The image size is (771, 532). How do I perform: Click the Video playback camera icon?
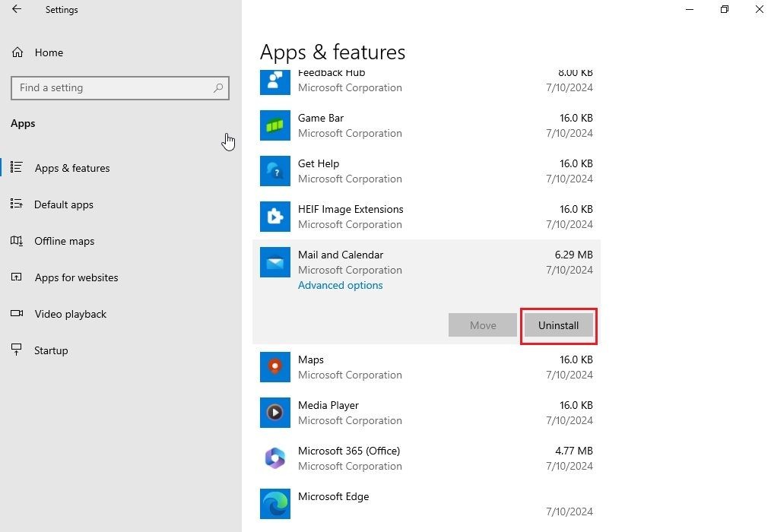point(17,313)
